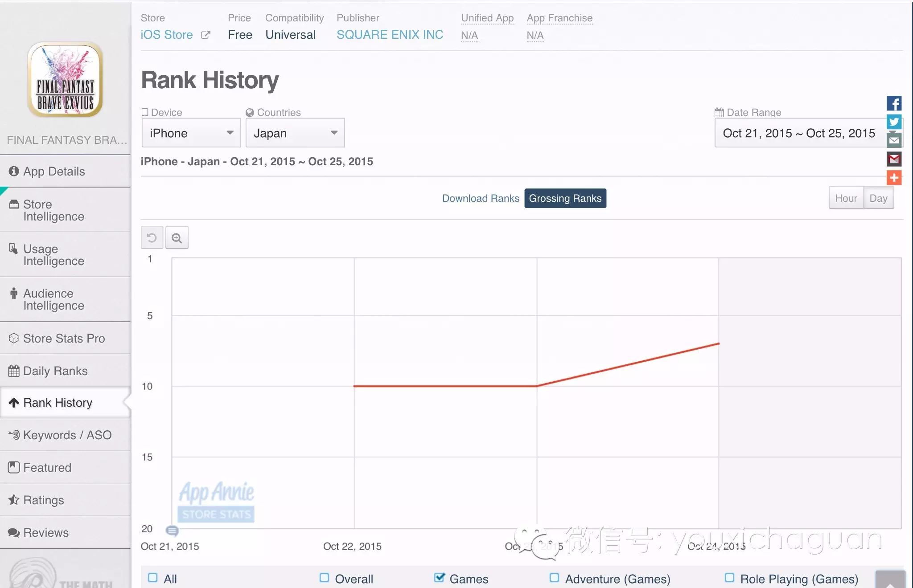The image size is (913, 588).
Task: Uncheck the Games checkbox
Action: [x=439, y=578]
